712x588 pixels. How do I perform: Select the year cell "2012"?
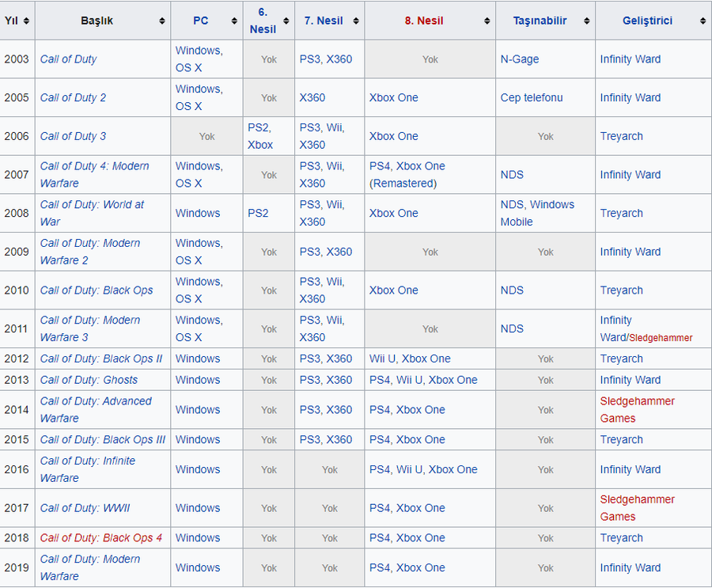coord(17,359)
